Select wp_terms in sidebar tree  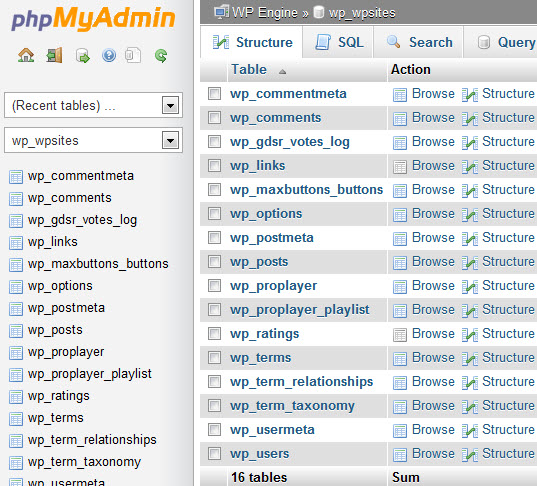[x=55, y=418]
